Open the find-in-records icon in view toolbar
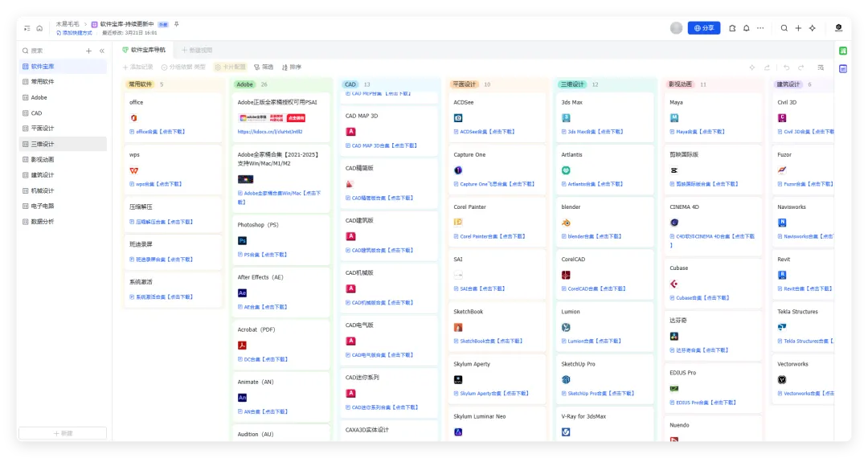The image size is (868, 458). (x=821, y=67)
